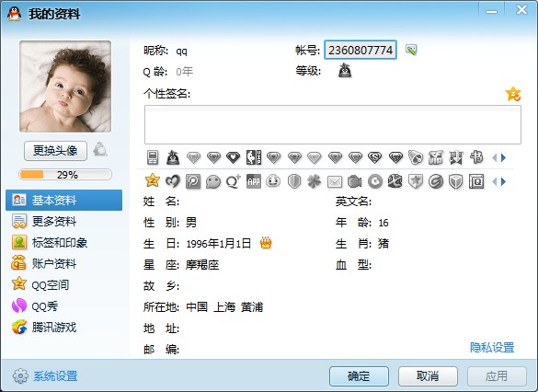Viewport: 538px width, 392px height.
Task: Confirm with the 确定 button
Action: [359, 376]
